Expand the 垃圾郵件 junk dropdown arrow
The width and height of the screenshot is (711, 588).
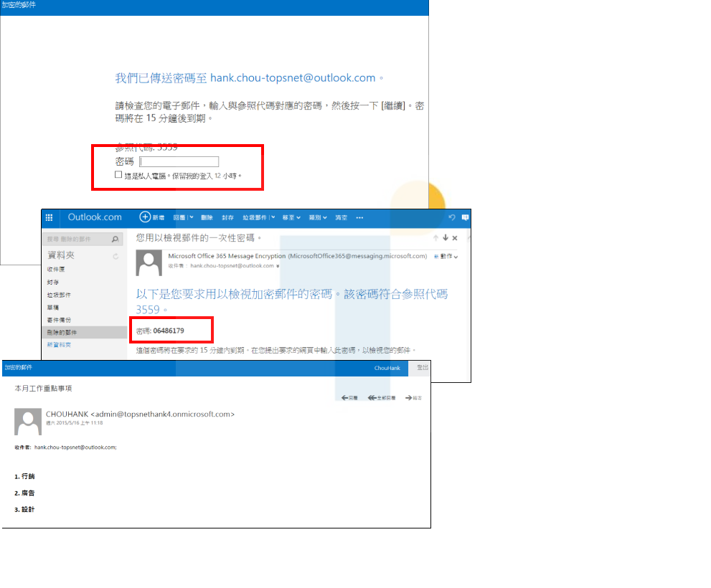(x=273, y=217)
